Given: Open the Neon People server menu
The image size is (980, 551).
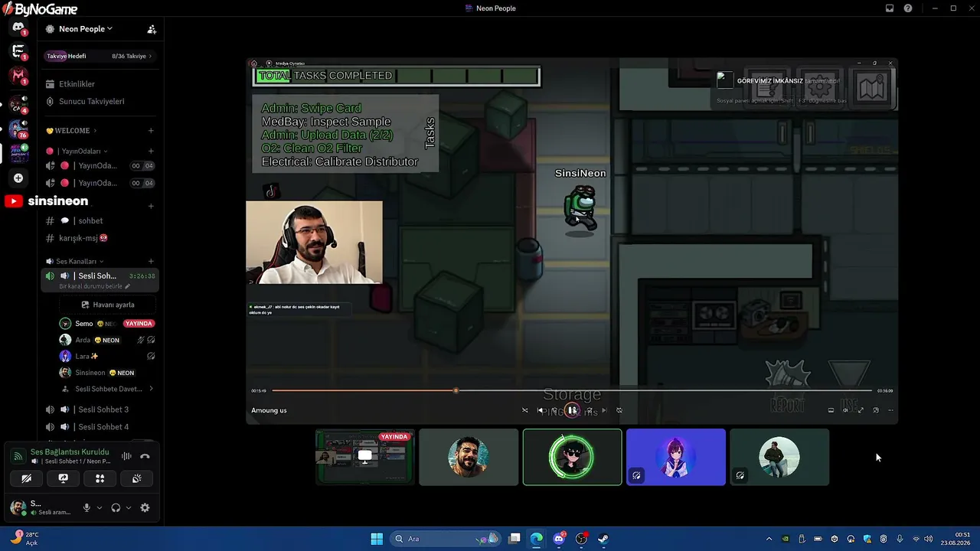Looking at the screenshot, I should coord(79,29).
